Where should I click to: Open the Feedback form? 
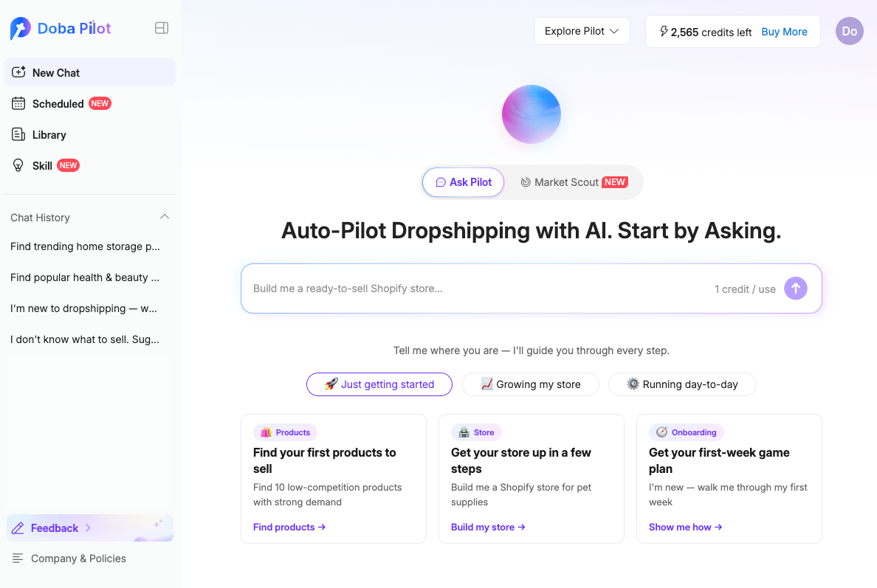coord(90,528)
